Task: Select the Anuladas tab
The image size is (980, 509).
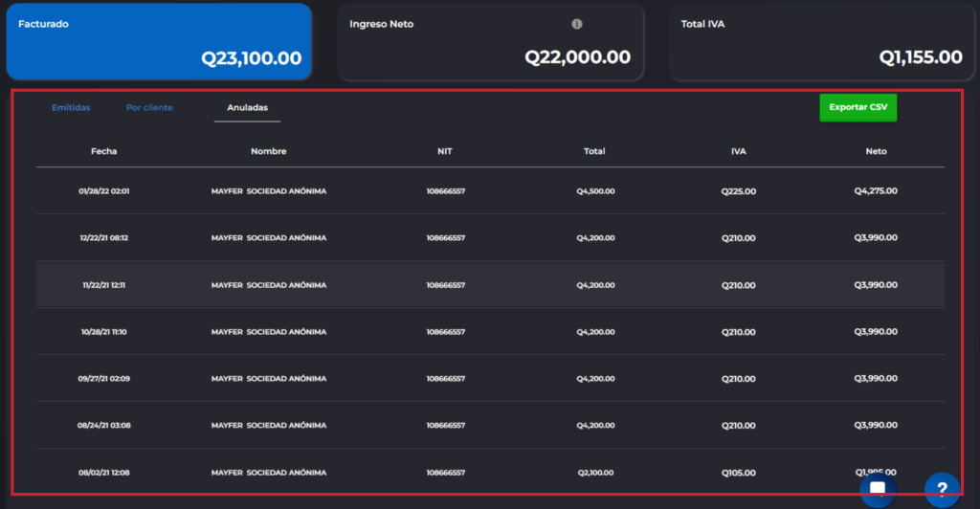Action: (247, 108)
